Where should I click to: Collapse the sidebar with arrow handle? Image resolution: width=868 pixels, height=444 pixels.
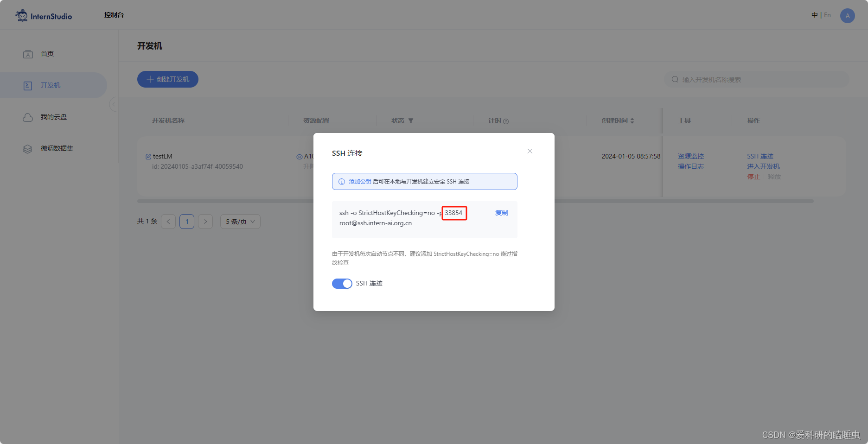(114, 104)
